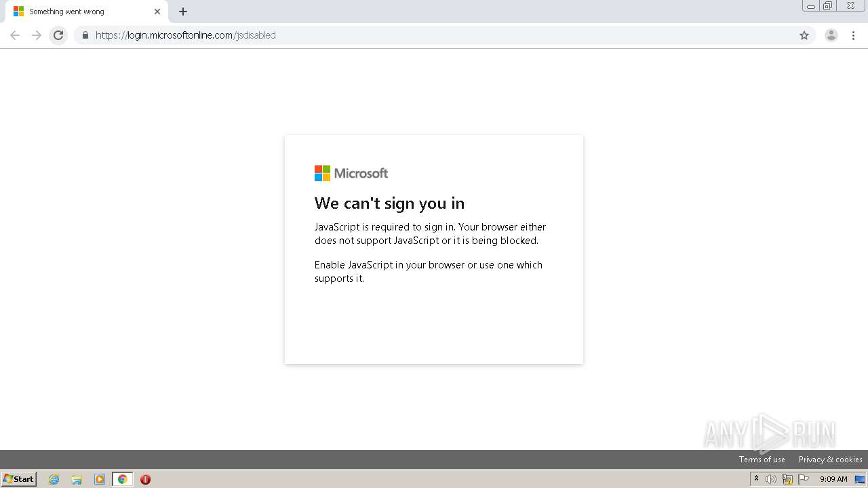Select the 'Something went wrong' tab
Image resolution: width=868 pixels, height=488 pixels.
pos(87,12)
